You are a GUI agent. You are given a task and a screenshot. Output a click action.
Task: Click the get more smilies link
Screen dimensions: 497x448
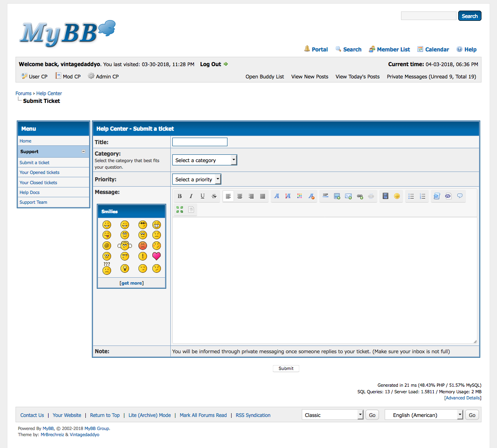tap(131, 283)
